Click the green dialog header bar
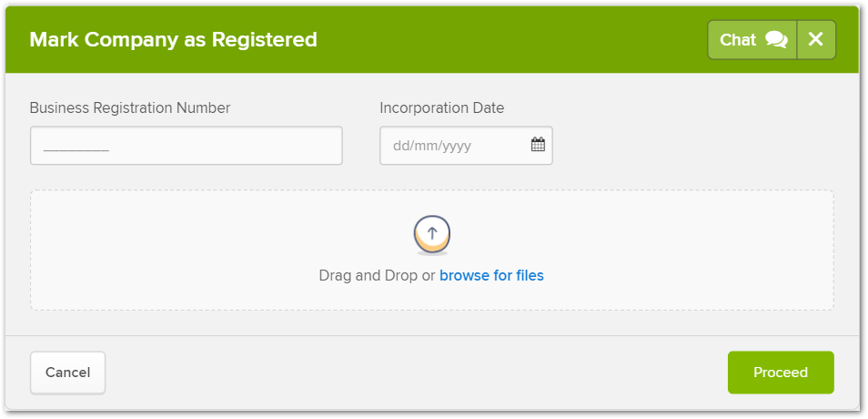 click(x=432, y=40)
